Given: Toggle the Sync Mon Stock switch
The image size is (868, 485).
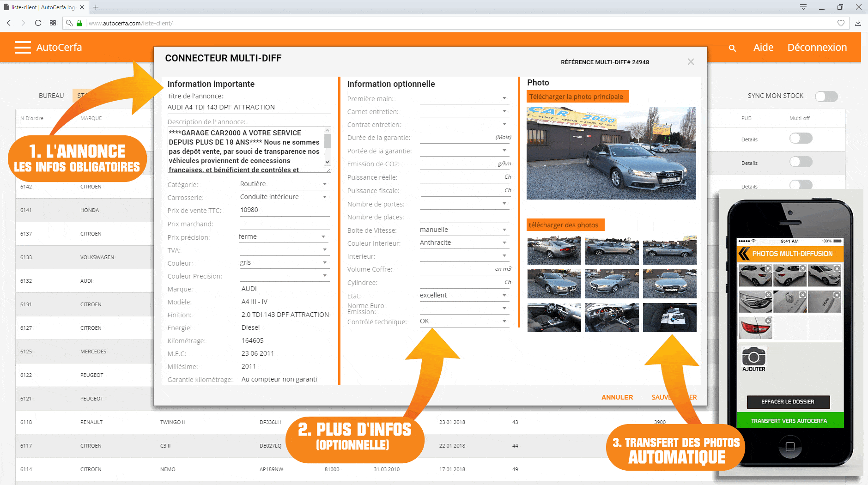Looking at the screenshot, I should point(826,96).
